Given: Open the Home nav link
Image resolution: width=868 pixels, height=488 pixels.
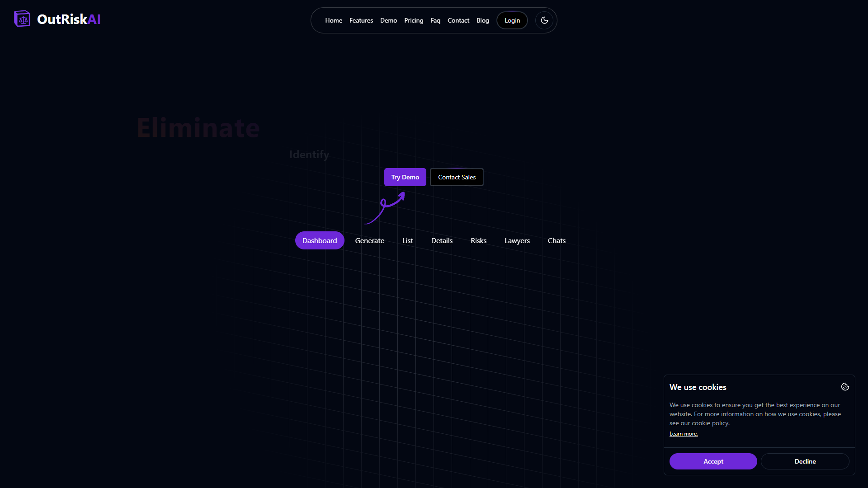Looking at the screenshot, I should coord(334,20).
